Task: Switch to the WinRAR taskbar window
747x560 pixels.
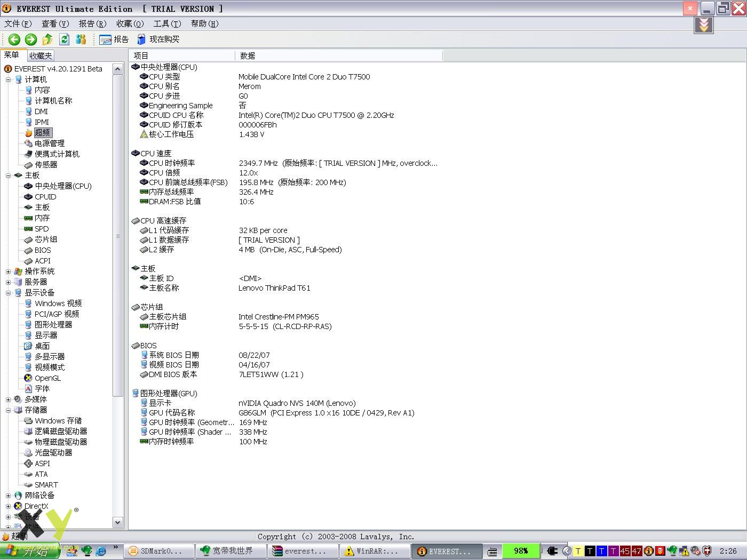Action: coord(375,551)
